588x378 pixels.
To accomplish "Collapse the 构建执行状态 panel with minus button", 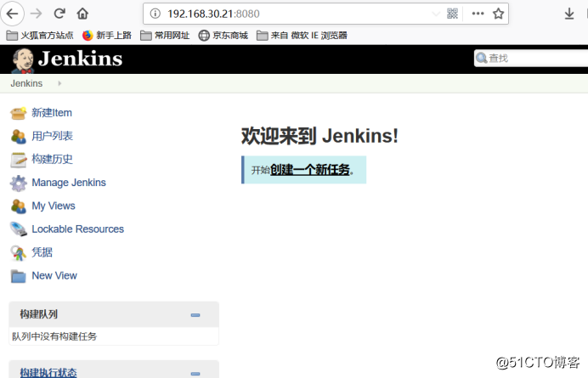I will (195, 374).
